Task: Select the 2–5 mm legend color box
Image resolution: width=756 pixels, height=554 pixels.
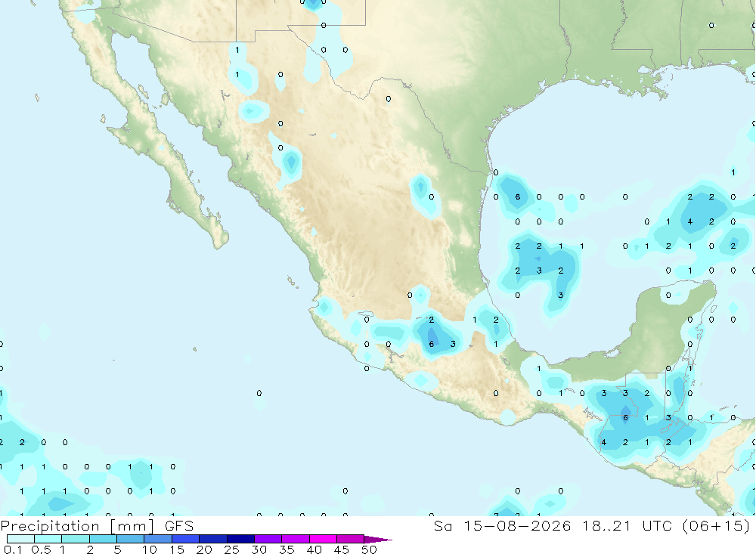Action: pyautogui.click(x=103, y=539)
